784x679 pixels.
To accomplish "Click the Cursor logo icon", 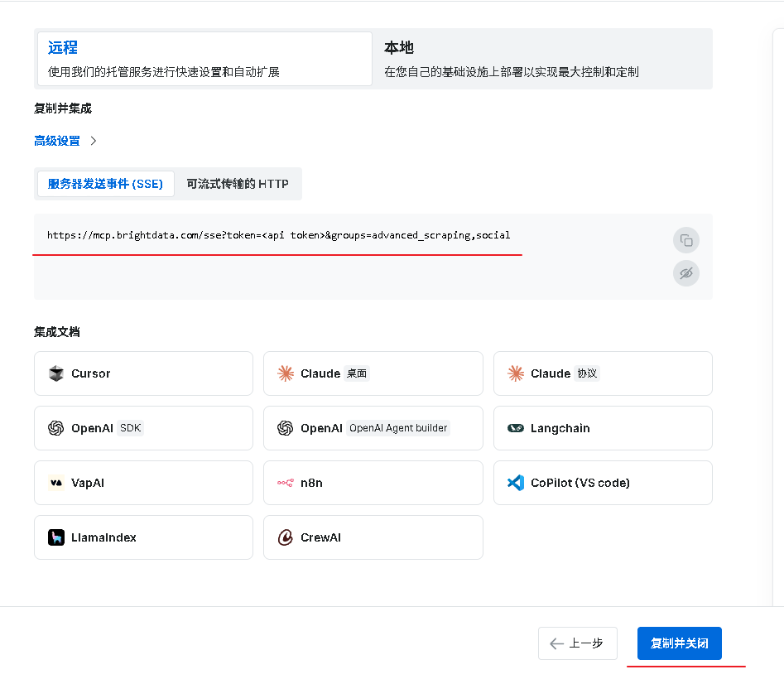I will point(56,373).
